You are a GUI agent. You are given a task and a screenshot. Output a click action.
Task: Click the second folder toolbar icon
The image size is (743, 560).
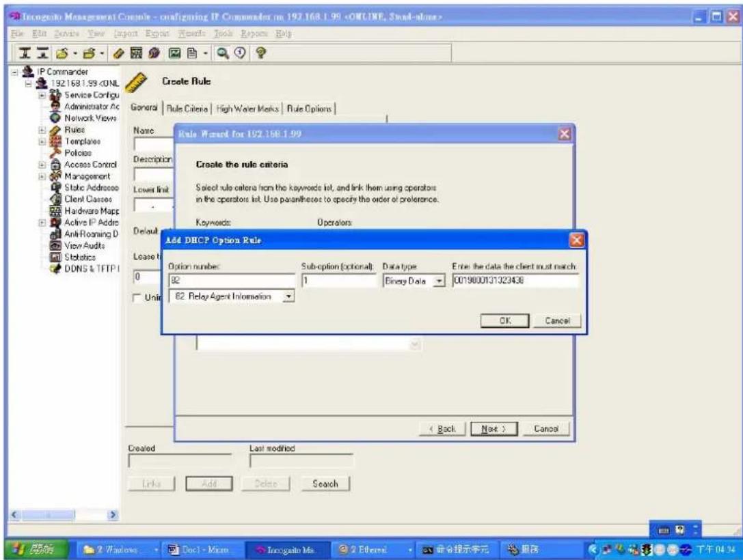tap(89, 53)
